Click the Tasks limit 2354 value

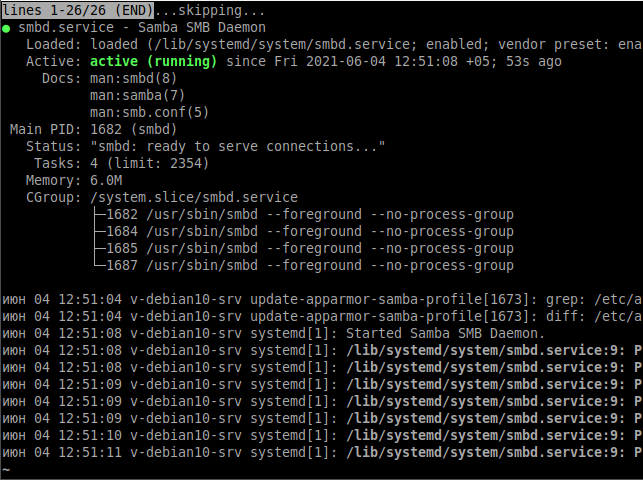pos(149,164)
